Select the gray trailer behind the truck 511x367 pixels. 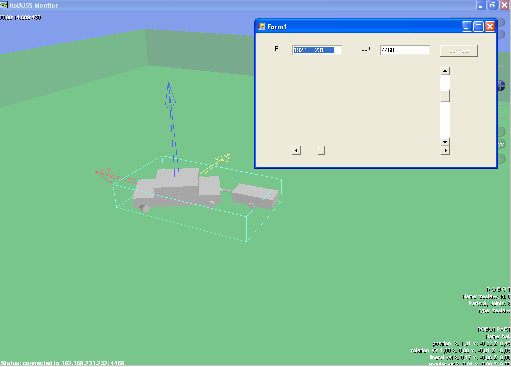[255, 196]
